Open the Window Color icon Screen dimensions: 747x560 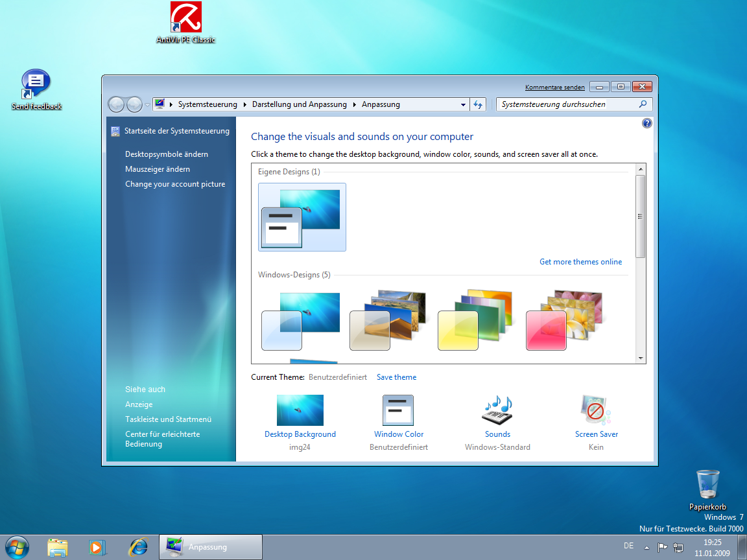click(398, 410)
